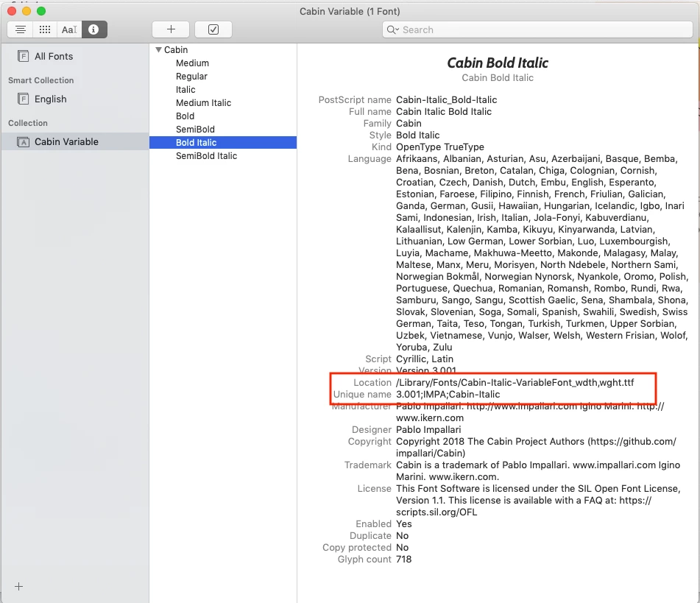700x603 pixels.
Task: Select the Cabin Variable collection
Action: coord(75,141)
